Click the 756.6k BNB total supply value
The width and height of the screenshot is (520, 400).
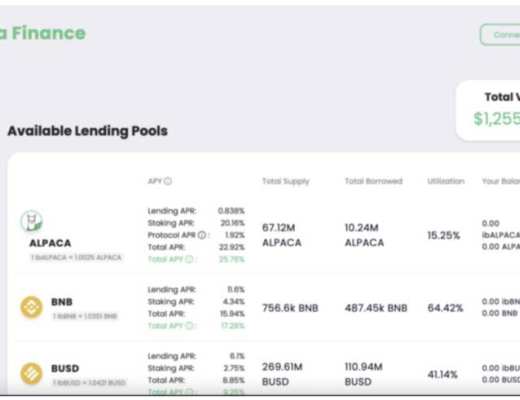290,308
